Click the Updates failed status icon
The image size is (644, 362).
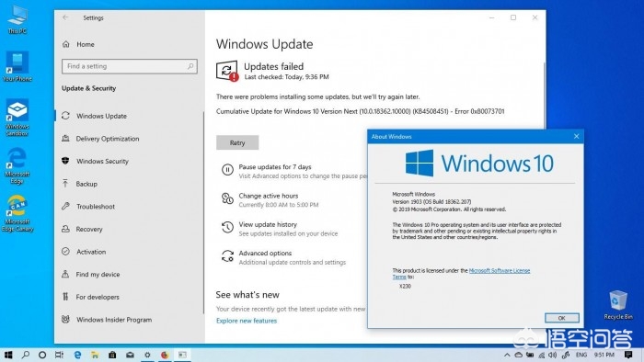pyautogui.click(x=227, y=71)
